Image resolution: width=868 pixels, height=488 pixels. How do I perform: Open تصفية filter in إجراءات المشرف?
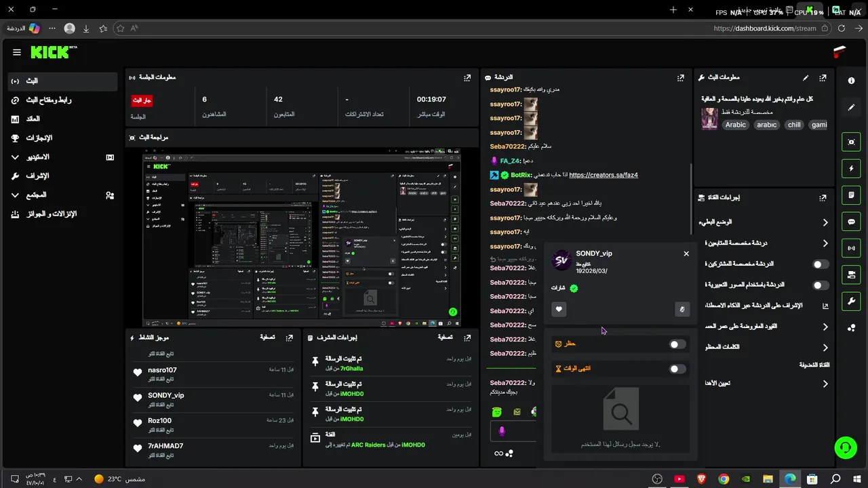(x=445, y=337)
